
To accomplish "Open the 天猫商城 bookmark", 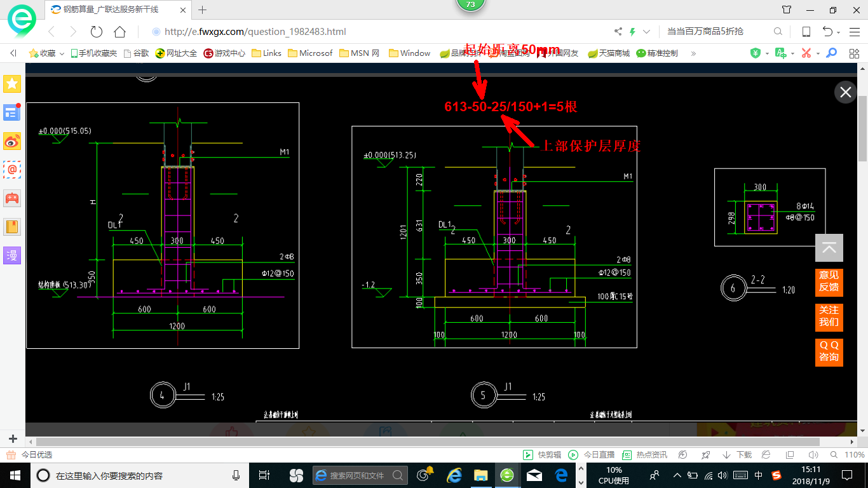I will 609,53.
